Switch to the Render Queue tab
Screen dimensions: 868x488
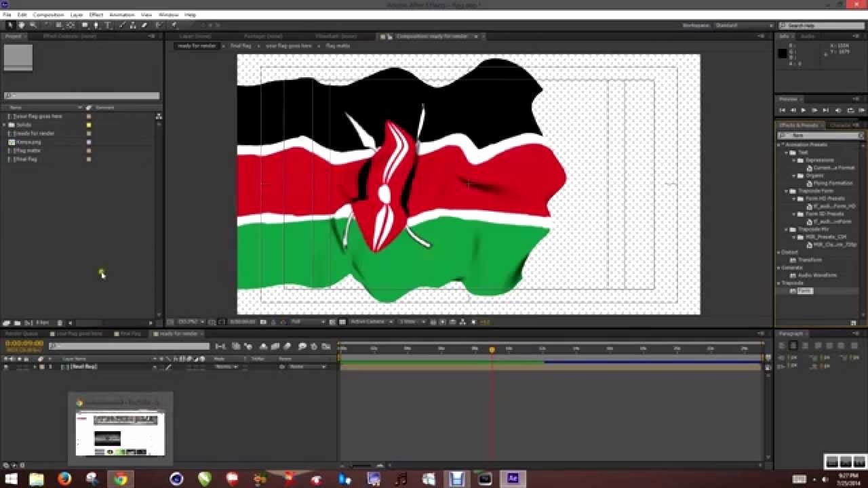point(22,333)
